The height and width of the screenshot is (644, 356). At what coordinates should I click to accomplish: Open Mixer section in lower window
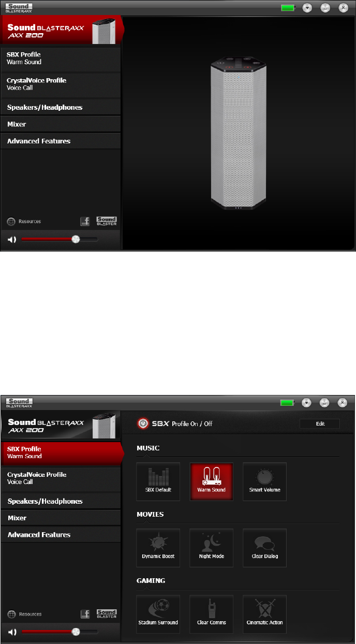pyautogui.click(x=61, y=518)
